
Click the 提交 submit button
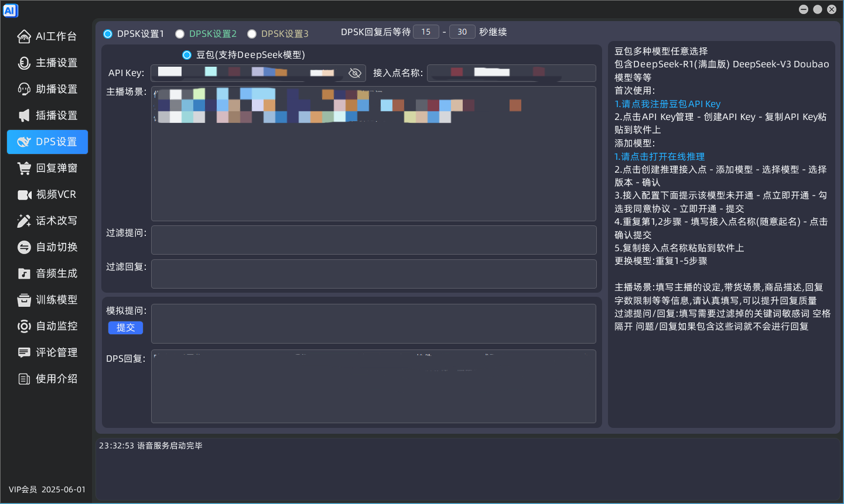point(125,328)
